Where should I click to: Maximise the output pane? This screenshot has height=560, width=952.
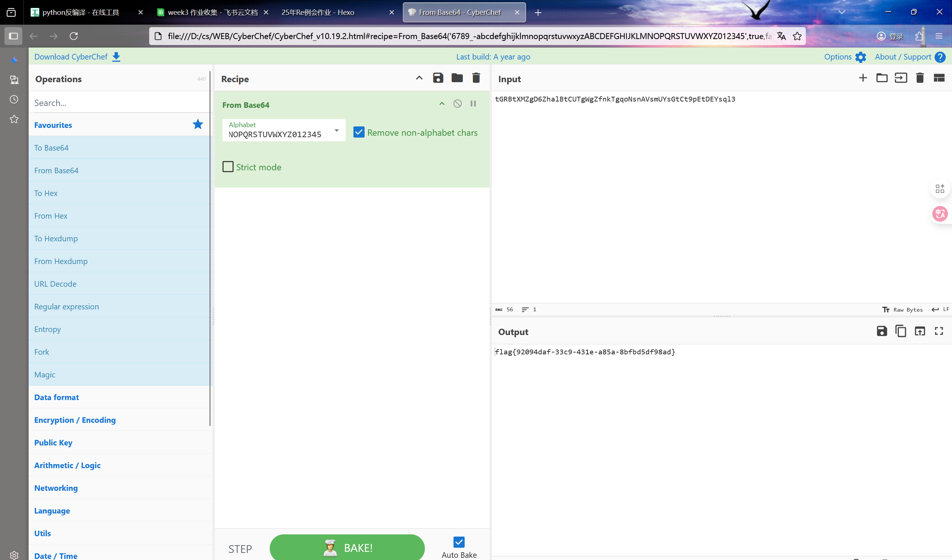(939, 331)
